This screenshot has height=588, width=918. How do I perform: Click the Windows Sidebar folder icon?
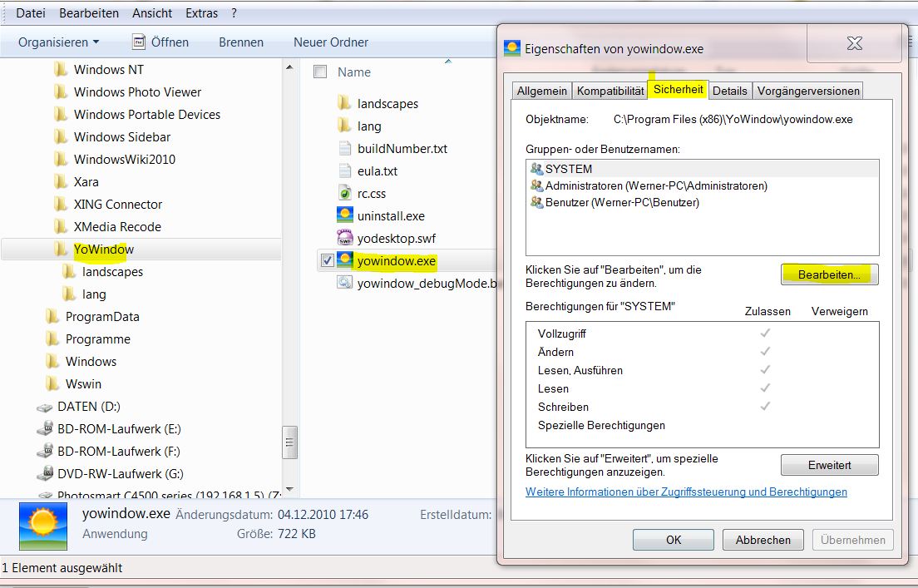pos(61,137)
